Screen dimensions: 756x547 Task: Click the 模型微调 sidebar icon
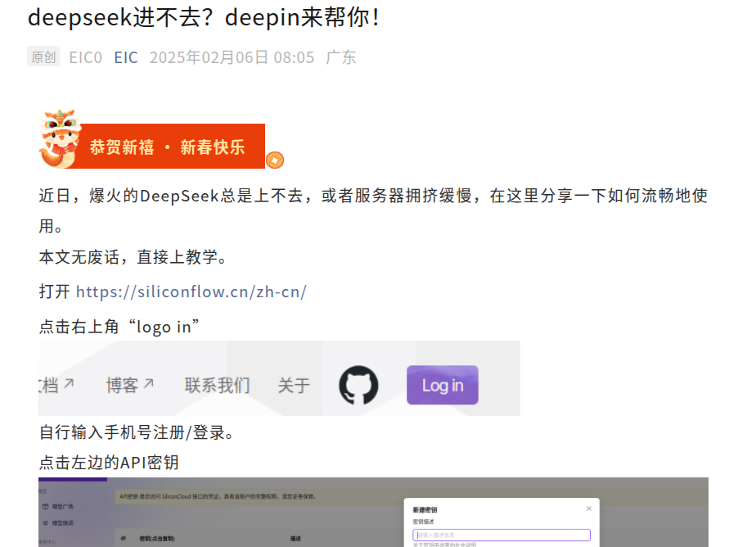pos(45,523)
